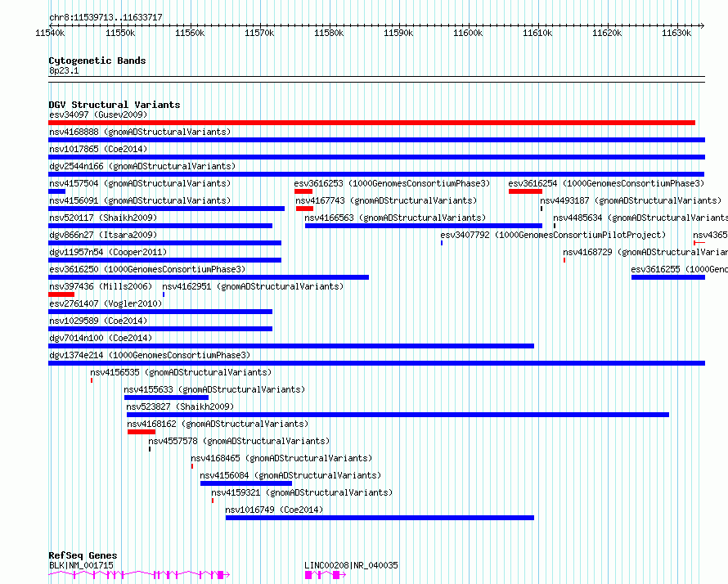Viewport: 728px width, 584px height.
Task: Click the red nsv4168162 variant bar
Action: pos(142,432)
